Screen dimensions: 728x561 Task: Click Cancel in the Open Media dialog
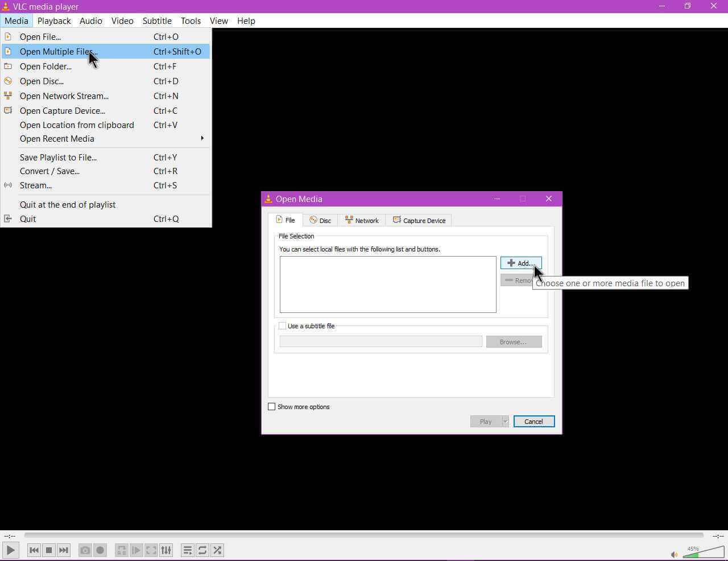tap(534, 422)
